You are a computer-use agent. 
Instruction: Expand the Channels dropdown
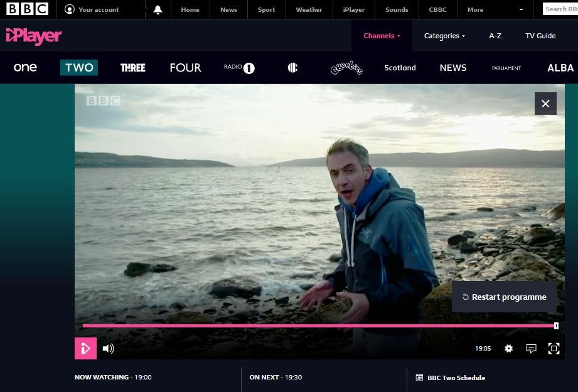pyautogui.click(x=382, y=36)
